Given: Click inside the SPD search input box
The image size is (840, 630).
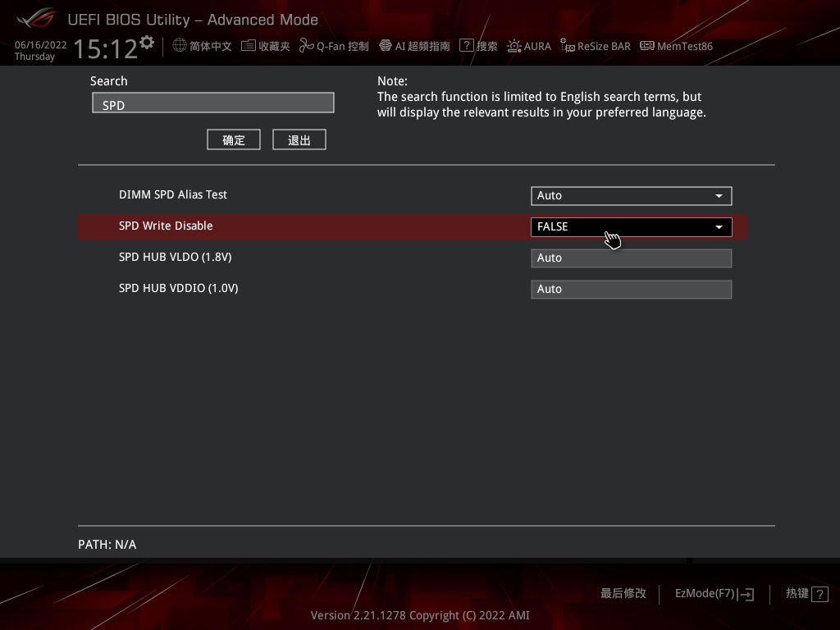Looking at the screenshot, I should click(213, 103).
